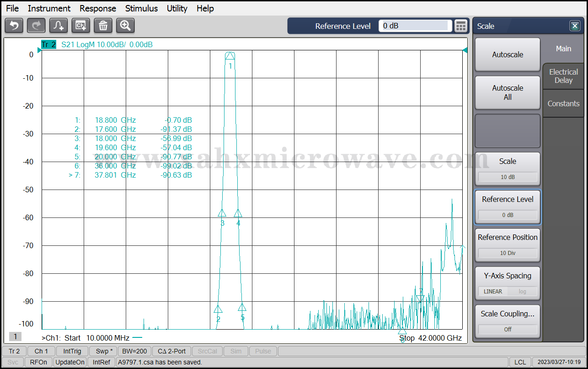588x369 pixels.
Task: Click the Redo toolbar icon
Action: click(36, 26)
